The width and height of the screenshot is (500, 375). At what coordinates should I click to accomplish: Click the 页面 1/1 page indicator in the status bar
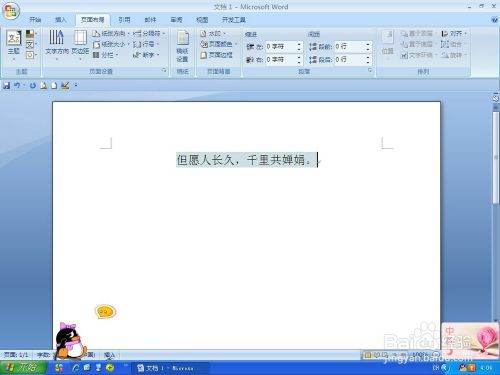(16, 355)
